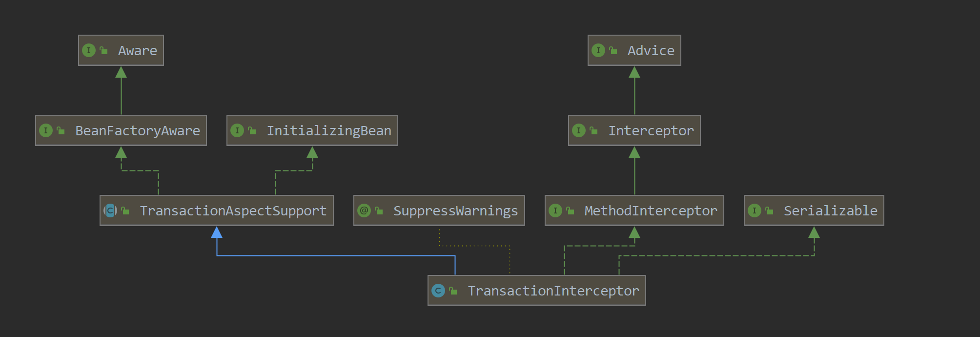Click the interface icon on InitializingBean node
The width and height of the screenshot is (980, 337).
pos(237,130)
